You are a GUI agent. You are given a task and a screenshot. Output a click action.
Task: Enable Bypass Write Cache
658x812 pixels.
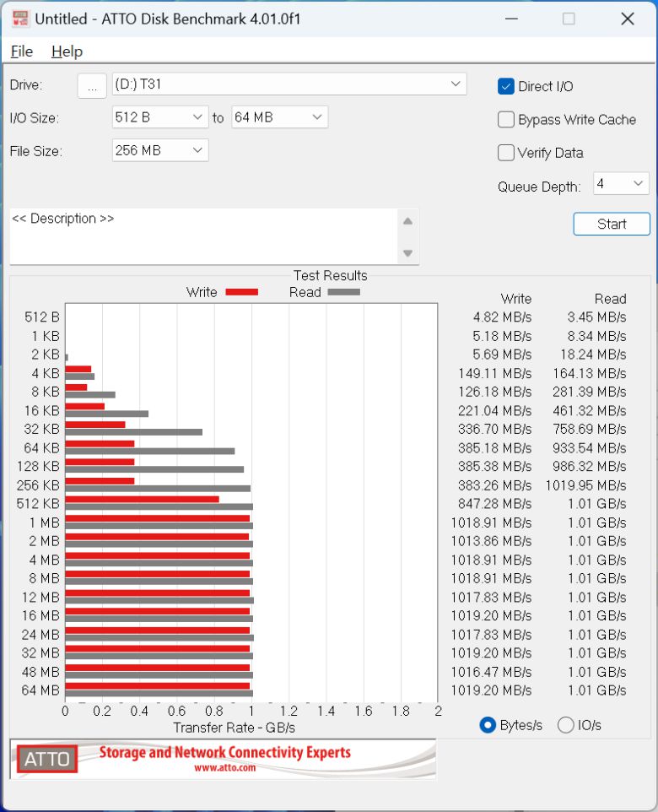(x=506, y=120)
